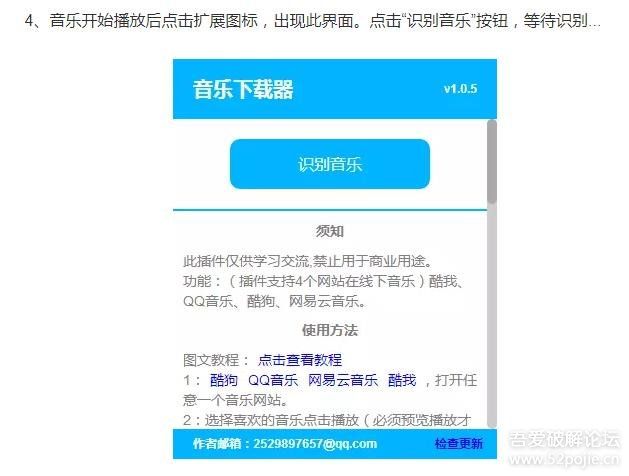Open the QQ音乐 site link
629x476 pixels.
tap(273, 380)
